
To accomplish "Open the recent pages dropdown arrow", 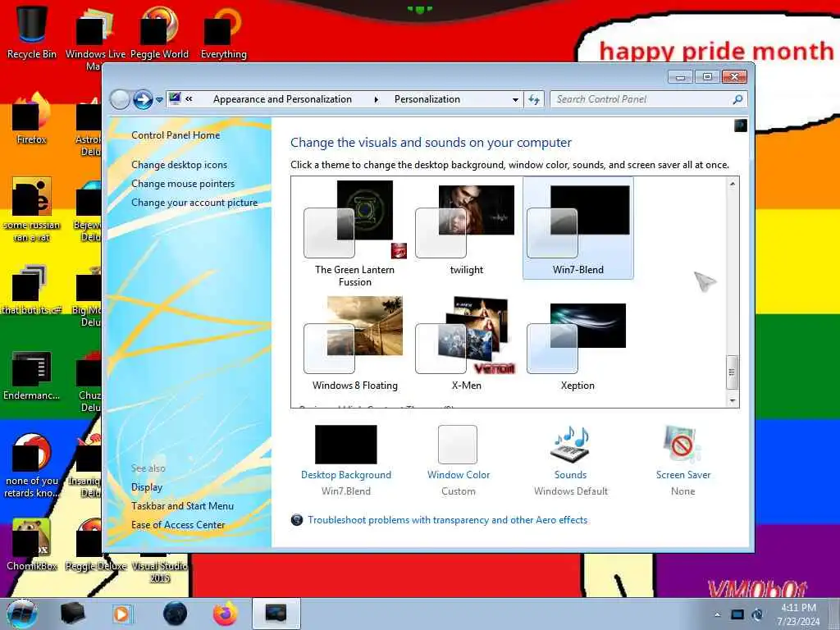I will point(159,99).
